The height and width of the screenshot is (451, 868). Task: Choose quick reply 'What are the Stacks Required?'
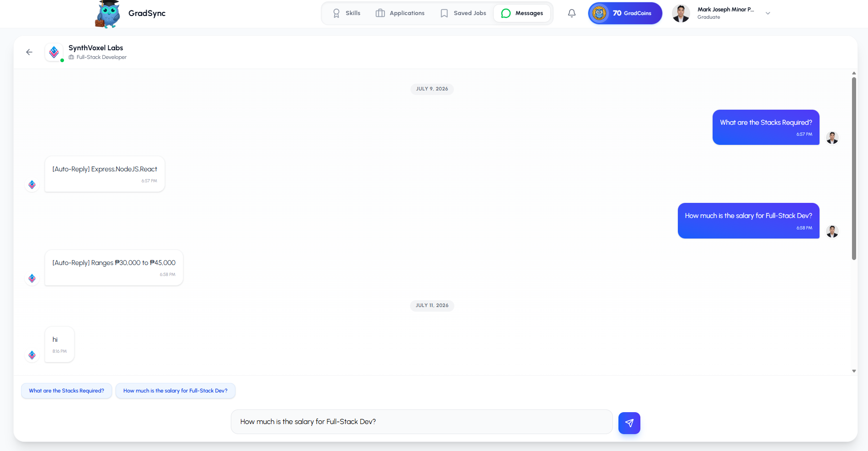point(66,391)
